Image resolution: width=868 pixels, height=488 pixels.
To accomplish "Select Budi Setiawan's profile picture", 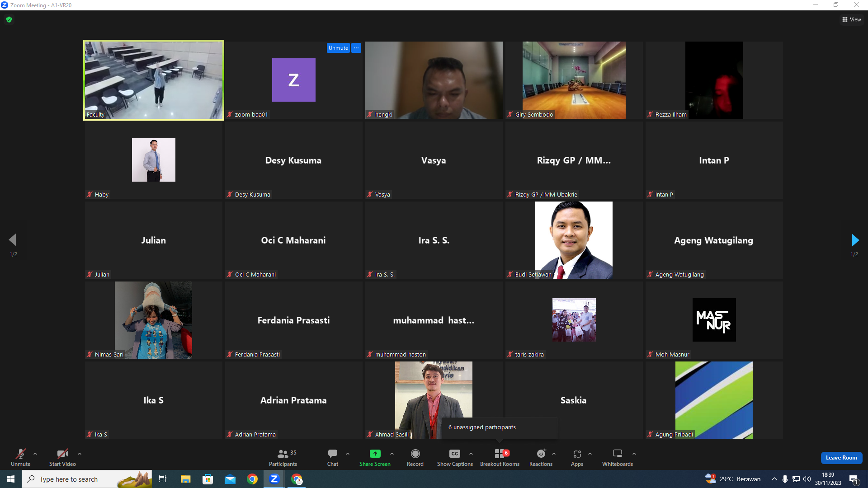I will click(x=574, y=240).
